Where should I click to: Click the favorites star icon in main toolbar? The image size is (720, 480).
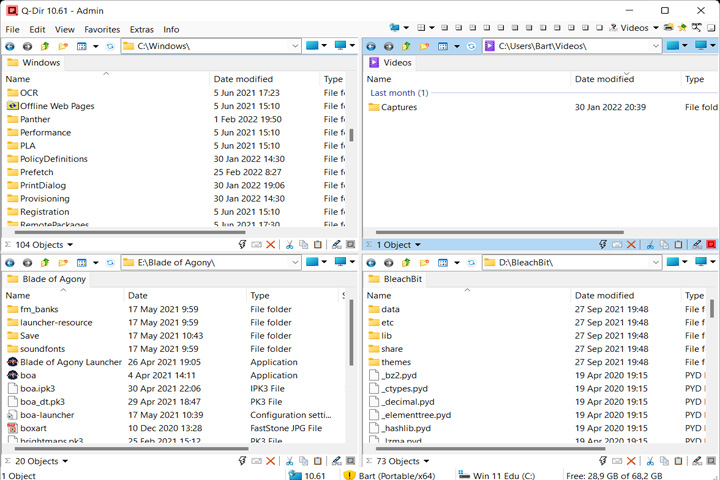[x=682, y=28]
